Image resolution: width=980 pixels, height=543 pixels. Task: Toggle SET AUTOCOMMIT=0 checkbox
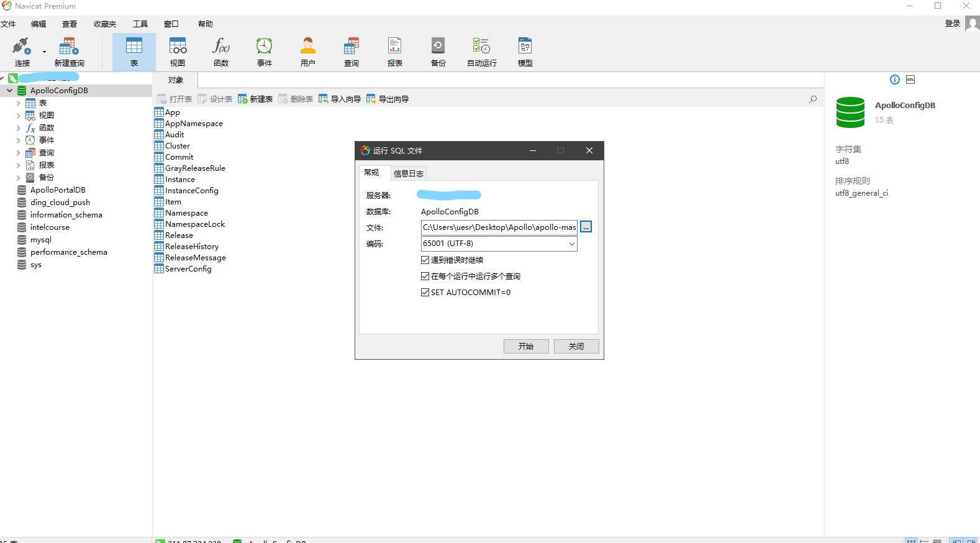(x=425, y=292)
